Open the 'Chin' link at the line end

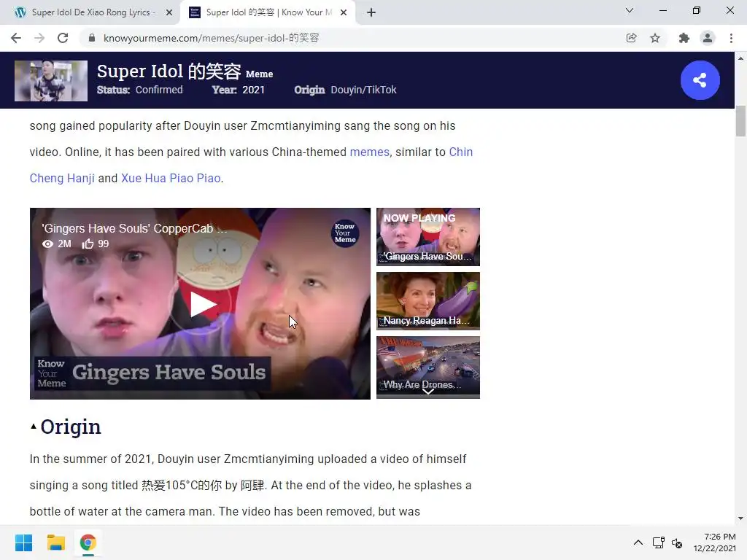tap(461, 152)
